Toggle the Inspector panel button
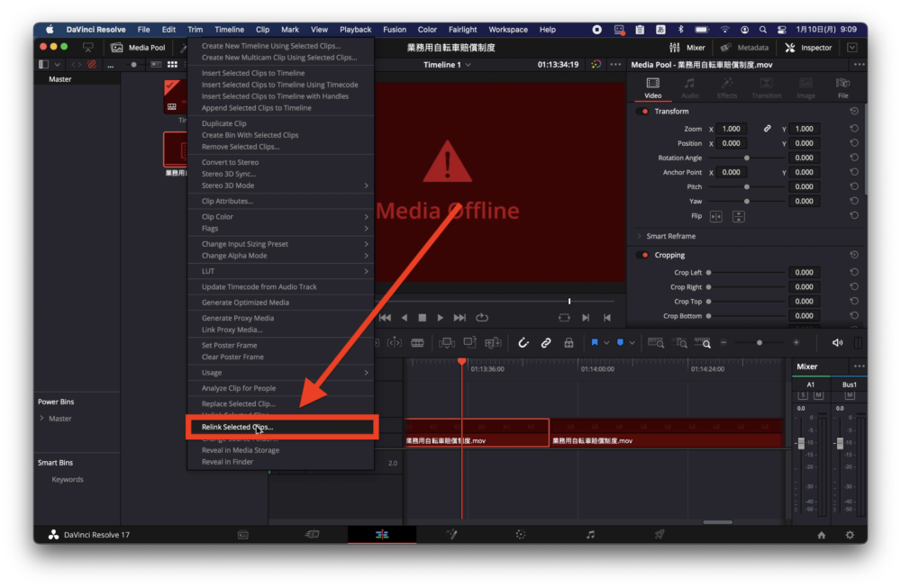The width and height of the screenshot is (901, 588). [x=808, y=48]
